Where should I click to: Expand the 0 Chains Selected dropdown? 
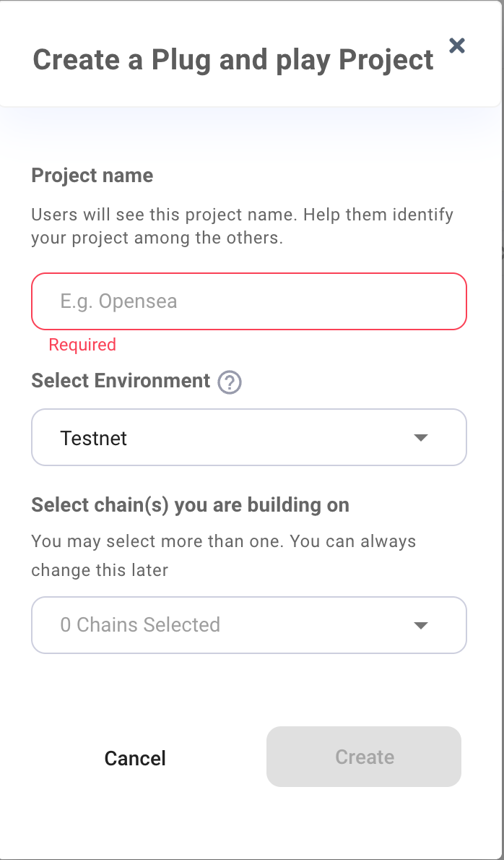point(249,625)
